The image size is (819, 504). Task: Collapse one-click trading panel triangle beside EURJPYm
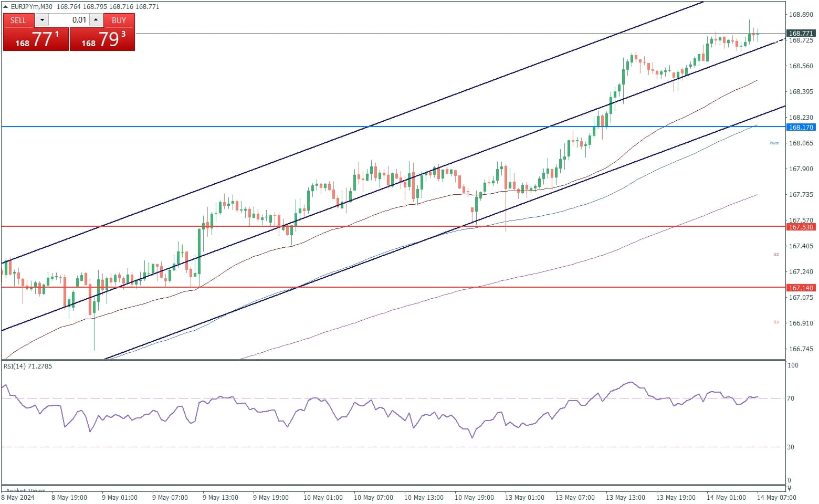point(6,7)
